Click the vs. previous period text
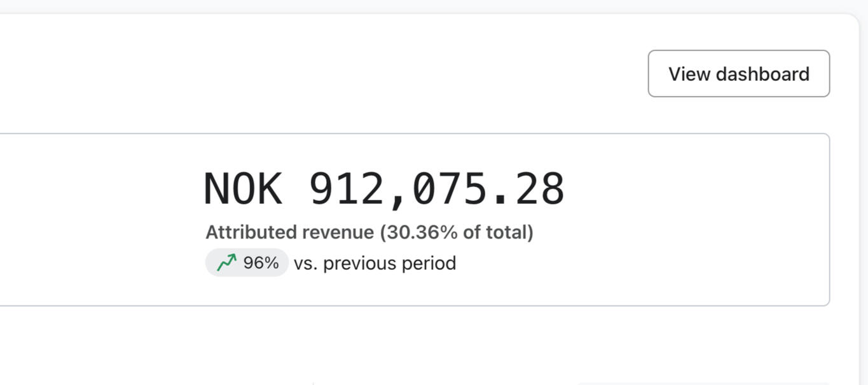Image resolution: width=868 pixels, height=385 pixels. (375, 263)
